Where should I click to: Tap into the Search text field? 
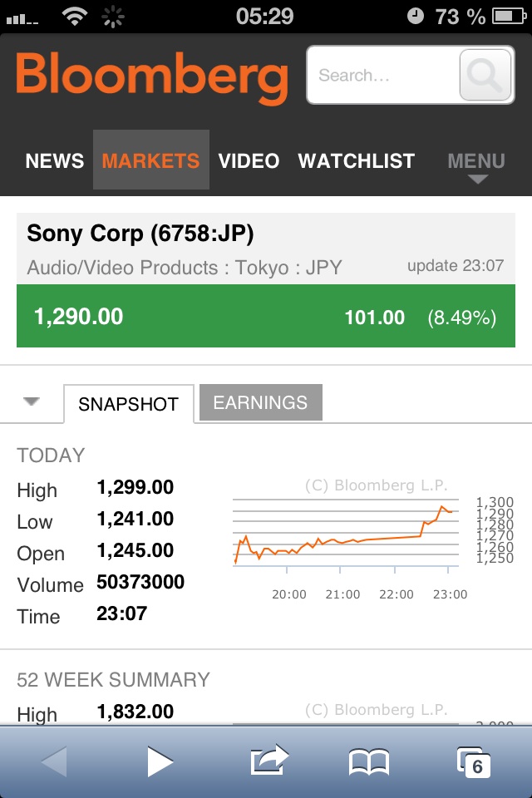pyautogui.click(x=382, y=76)
